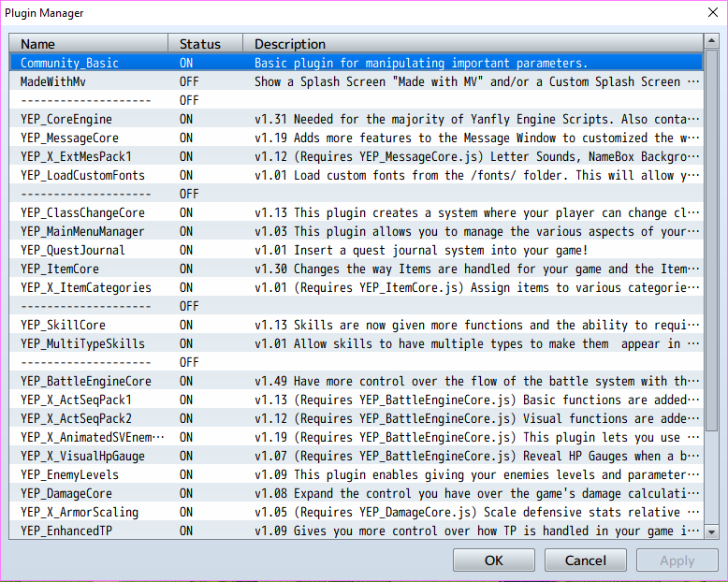
Task: Click the ON status of YEP_DamageCore
Action: point(186,493)
